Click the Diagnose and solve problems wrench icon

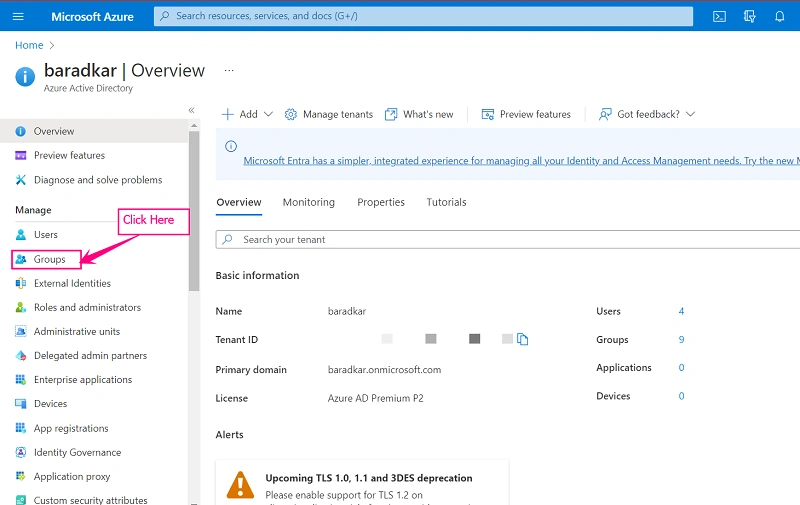pyautogui.click(x=20, y=180)
